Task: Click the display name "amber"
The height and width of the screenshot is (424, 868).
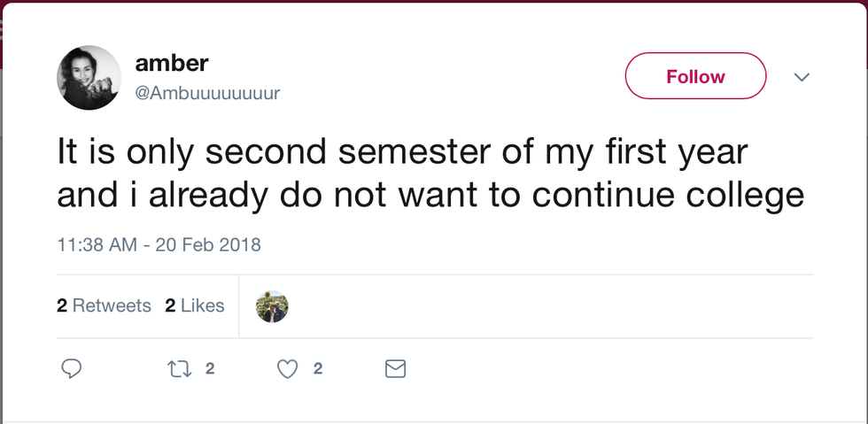Action: [172, 63]
